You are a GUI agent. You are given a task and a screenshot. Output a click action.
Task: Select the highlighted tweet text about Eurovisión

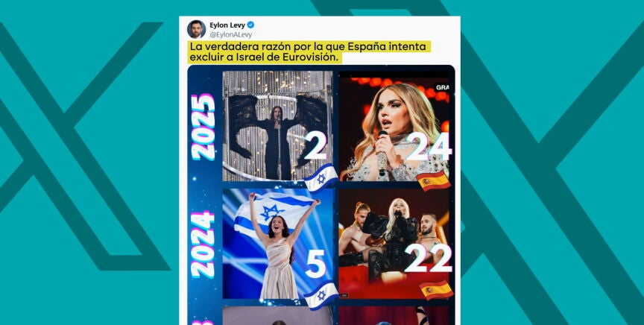click(x=309, y=52)
